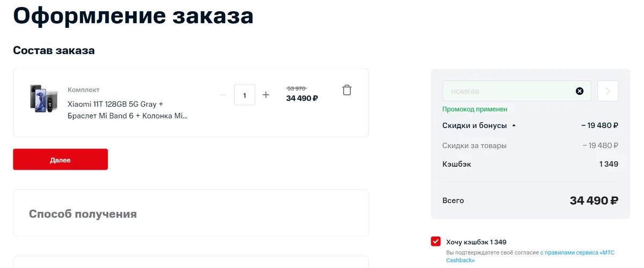Uncheck the 'Хочу кэшбэк 1 349' checkbox
644x268 pixels.
(436, 241)
